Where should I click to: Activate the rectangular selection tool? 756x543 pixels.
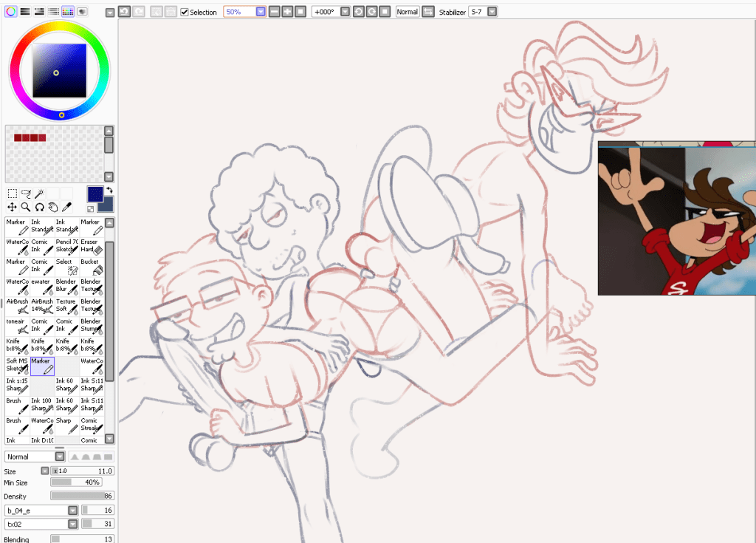pos(12,194)
